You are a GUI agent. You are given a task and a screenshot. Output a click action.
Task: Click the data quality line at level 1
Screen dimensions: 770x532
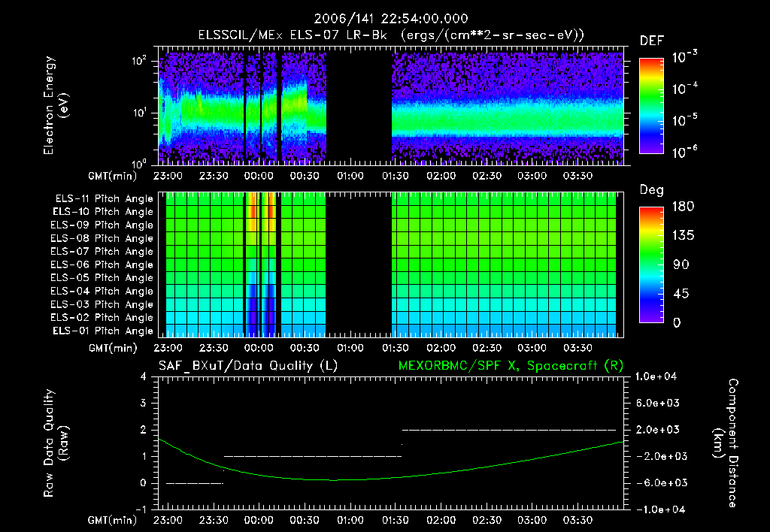(x=313, y=456)
